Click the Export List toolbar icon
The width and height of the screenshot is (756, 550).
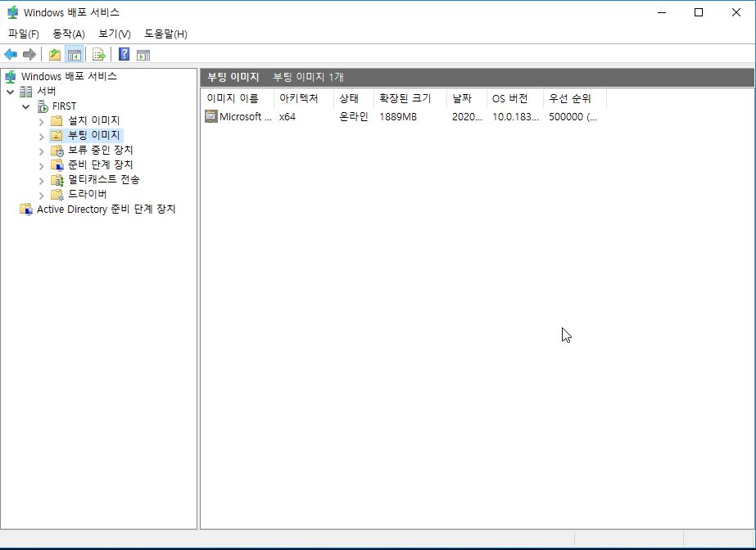[99, 54]
